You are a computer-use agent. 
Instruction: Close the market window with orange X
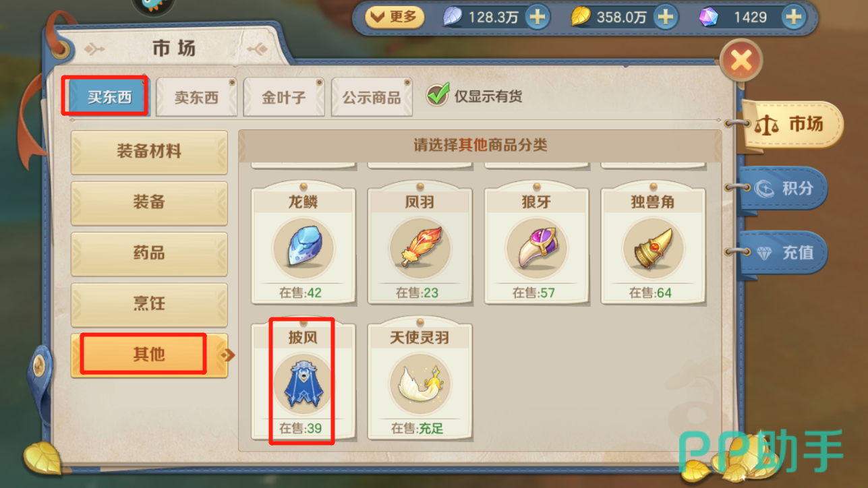(741, 61)
